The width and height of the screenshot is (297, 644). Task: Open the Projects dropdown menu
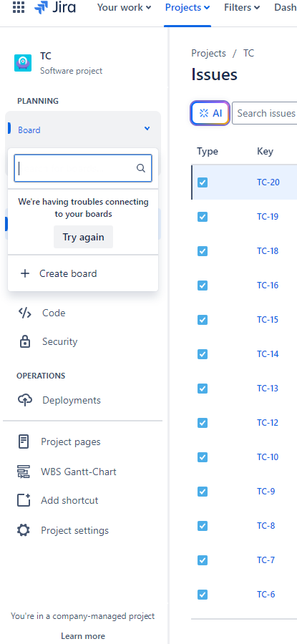[x=188, y=7]
